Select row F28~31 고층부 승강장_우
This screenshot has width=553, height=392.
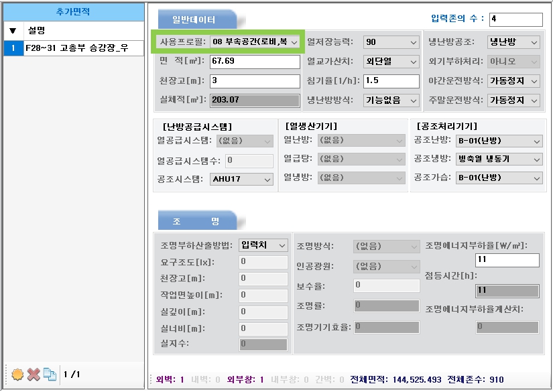tap(83, 48)
